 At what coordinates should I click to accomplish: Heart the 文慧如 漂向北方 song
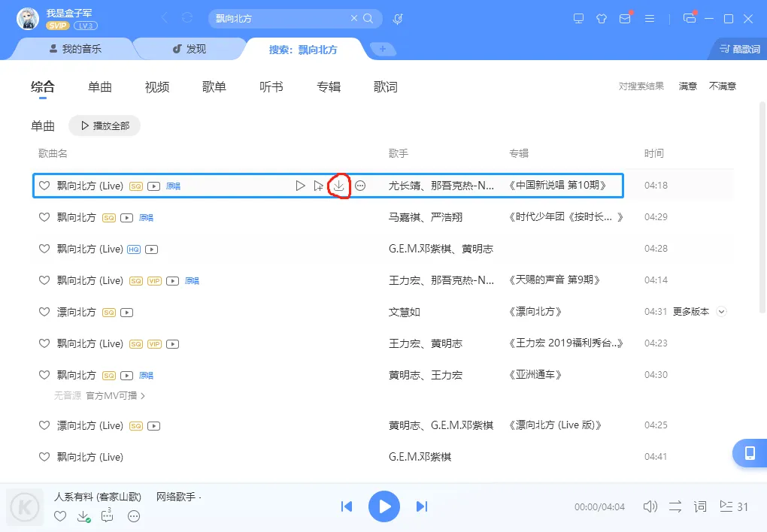pos(44,312)
